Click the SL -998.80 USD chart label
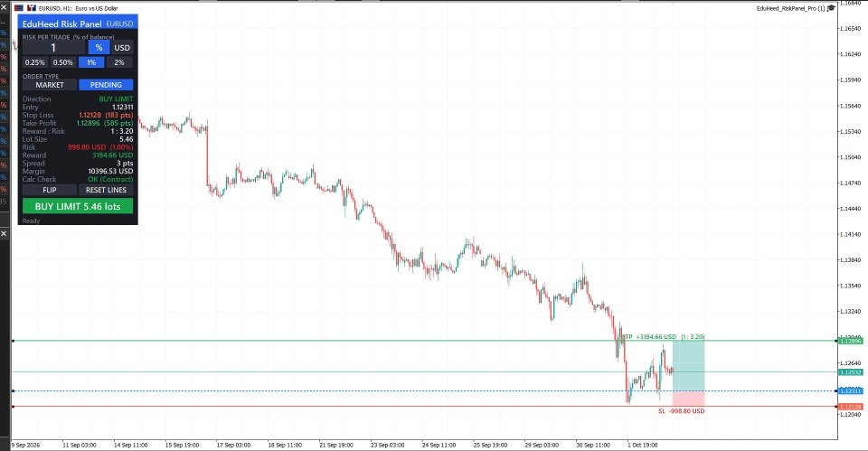The width and height of the screenshot is (868, 451). pos(682,411)
